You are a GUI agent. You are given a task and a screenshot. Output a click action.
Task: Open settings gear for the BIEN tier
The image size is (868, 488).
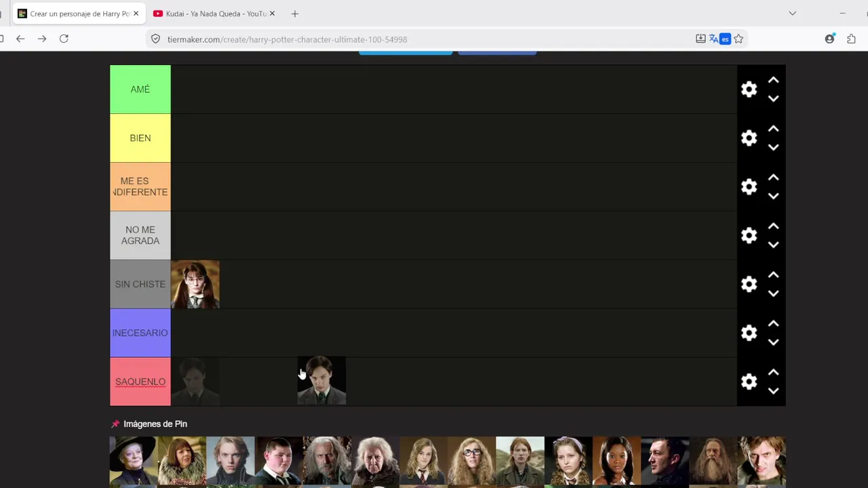coord(749,138)
